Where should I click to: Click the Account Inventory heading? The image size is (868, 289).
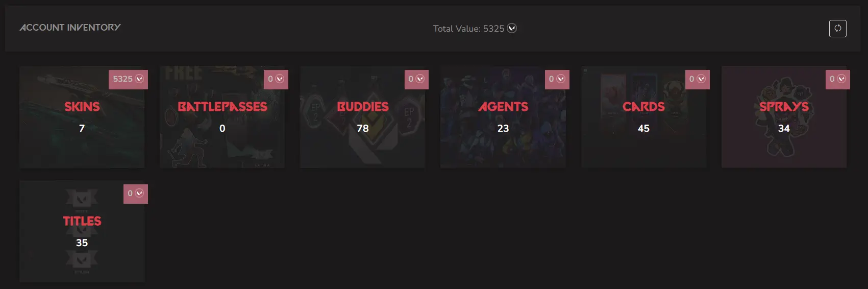[70, 28]
